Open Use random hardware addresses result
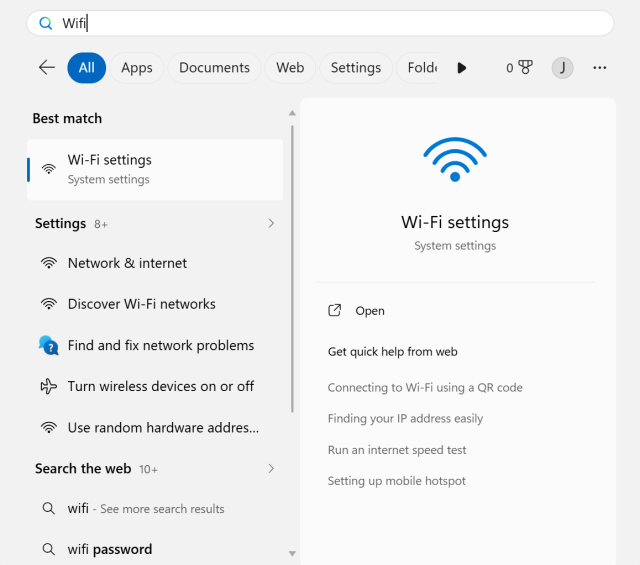 [155, 427]
